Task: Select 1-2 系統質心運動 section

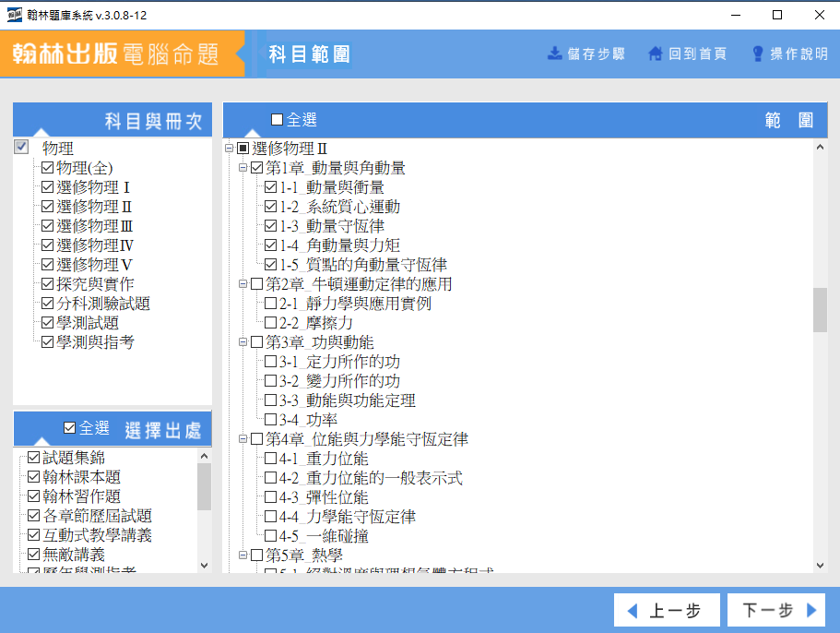Action: pyautogui.click(x=339, y=207)
